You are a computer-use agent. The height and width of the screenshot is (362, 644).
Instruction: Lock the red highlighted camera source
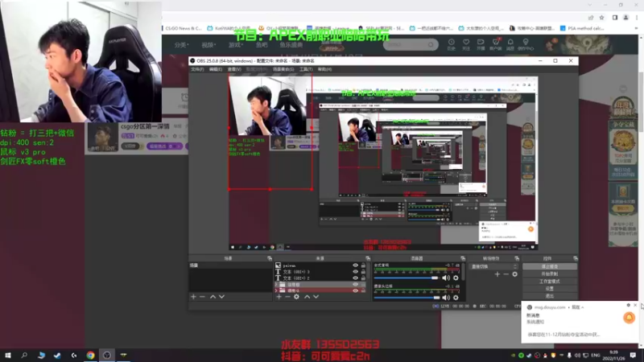click(363, 290)
